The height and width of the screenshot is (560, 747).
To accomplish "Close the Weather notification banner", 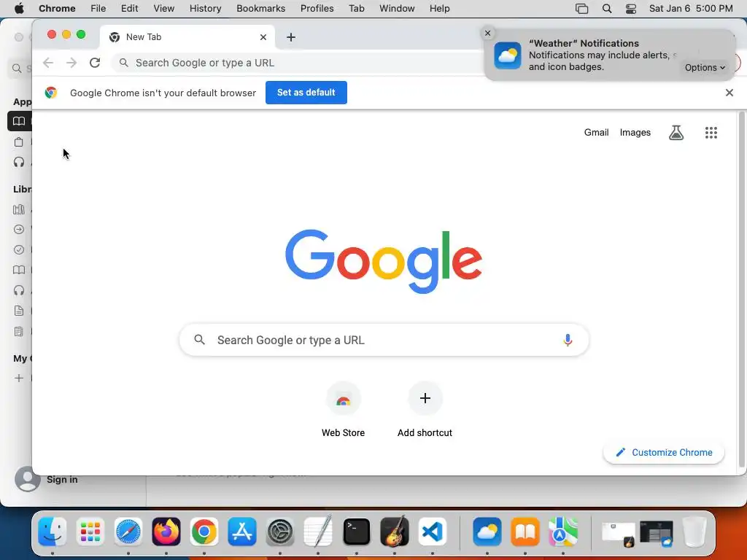I will 487,33.
